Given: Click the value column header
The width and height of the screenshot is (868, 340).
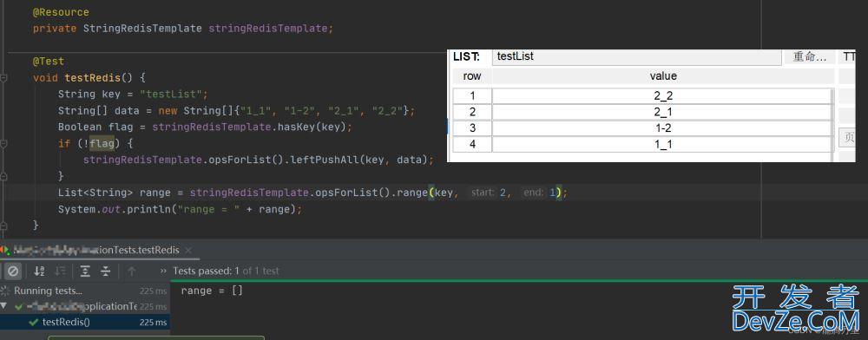Looking at the screenshot, I should tap(663, 76).
